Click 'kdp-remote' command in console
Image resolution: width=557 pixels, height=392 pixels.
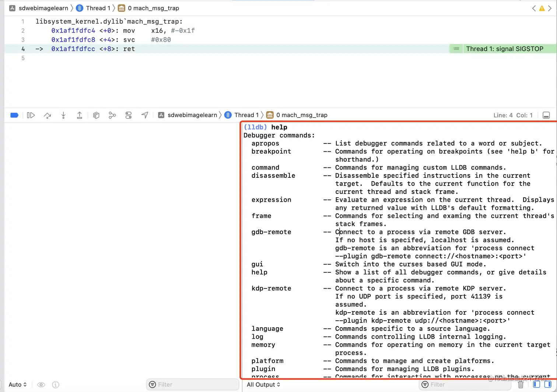point(271,288)
